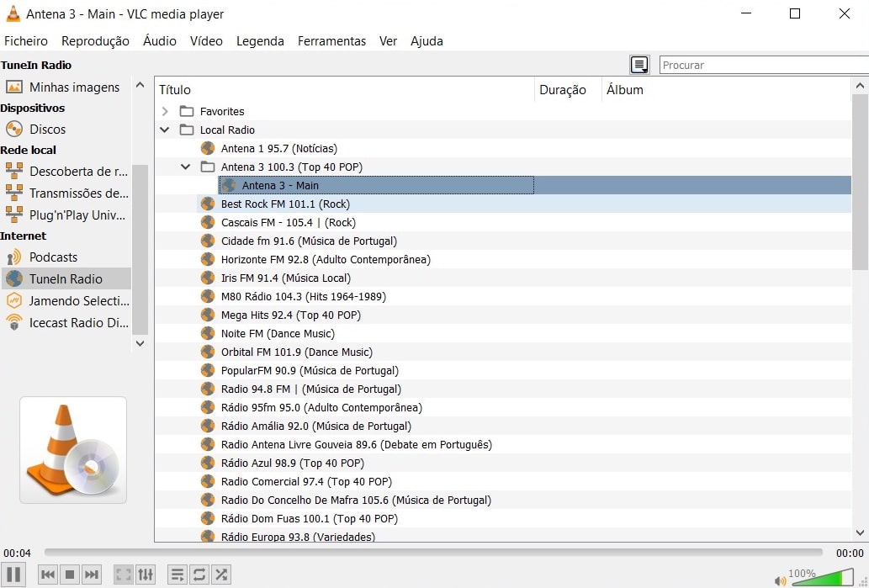Viewport: 869px width, 588px height.
Task: Collapse the Local Radio folder
Action: point(166,130)
